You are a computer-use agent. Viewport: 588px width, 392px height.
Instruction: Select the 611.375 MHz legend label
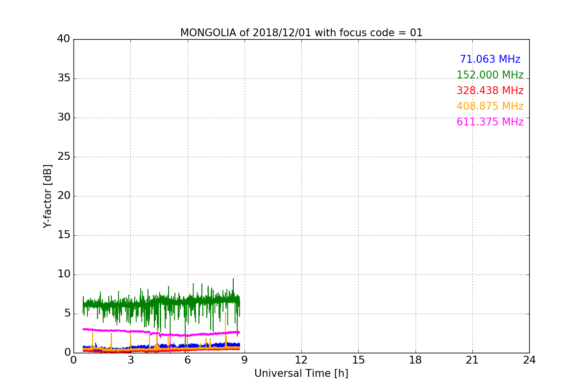490,122
